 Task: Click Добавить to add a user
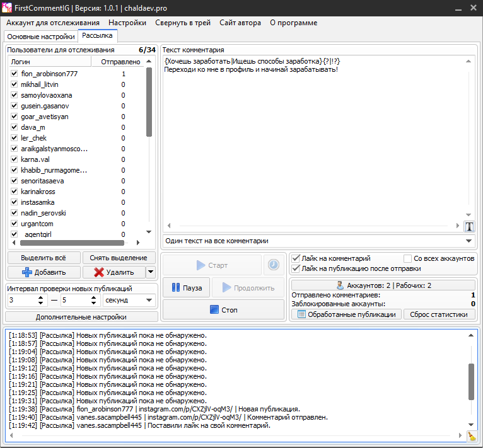(x=44, y=272)
